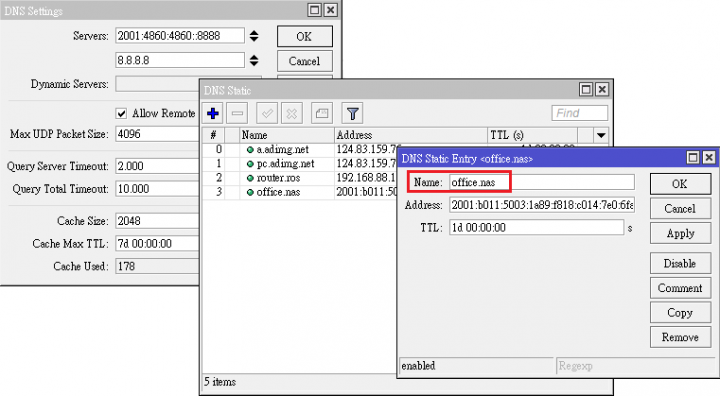Open the funnel Filter icon in DNS Static
Viewport: 720px width, 396px height.
pos(352,113)
